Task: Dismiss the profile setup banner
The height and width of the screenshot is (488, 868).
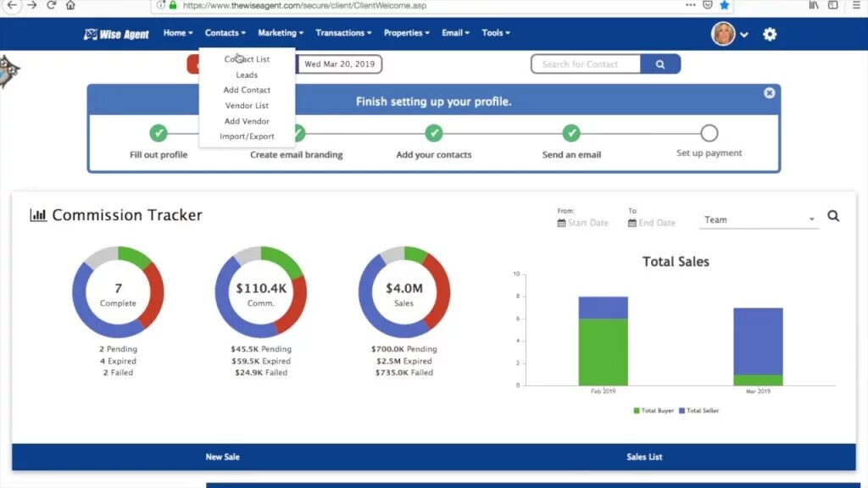Action: (770, 92)
